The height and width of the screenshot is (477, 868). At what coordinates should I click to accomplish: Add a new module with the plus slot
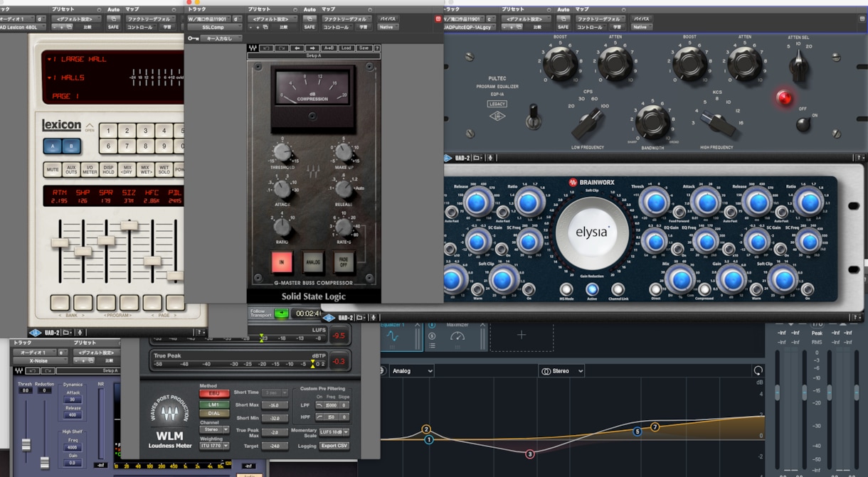pos(522,335)
